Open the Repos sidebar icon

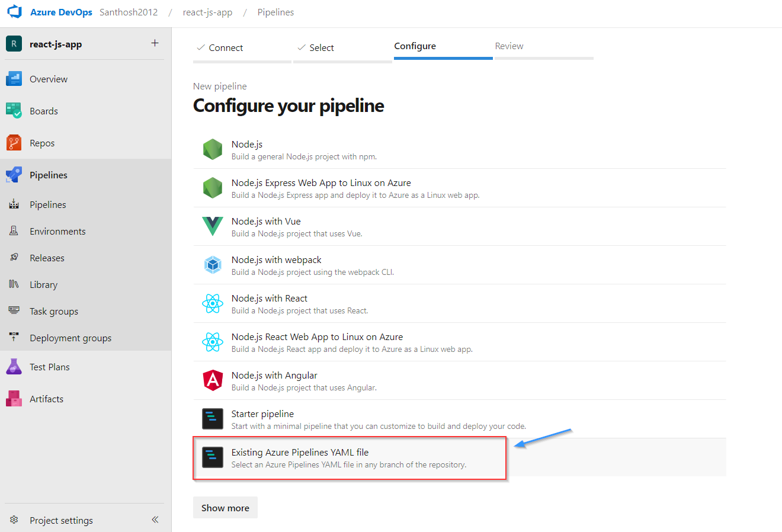coord(14,143)
